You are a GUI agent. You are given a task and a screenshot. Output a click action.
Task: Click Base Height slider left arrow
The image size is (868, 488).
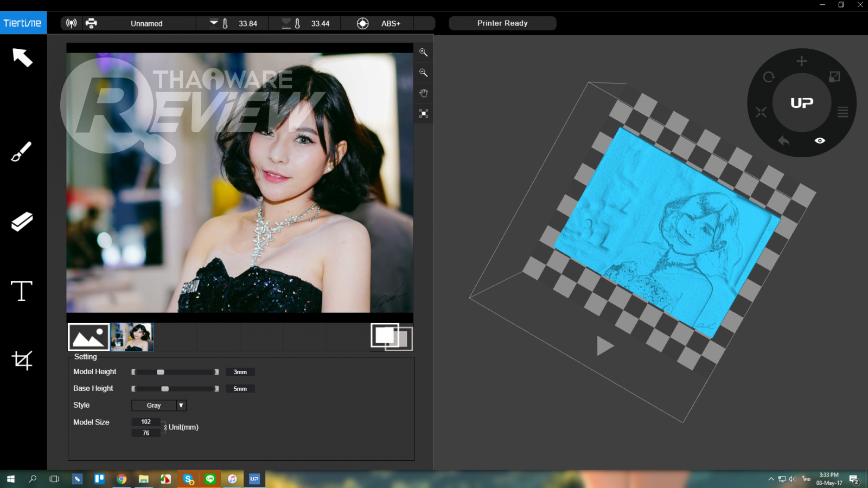(133, 389)
